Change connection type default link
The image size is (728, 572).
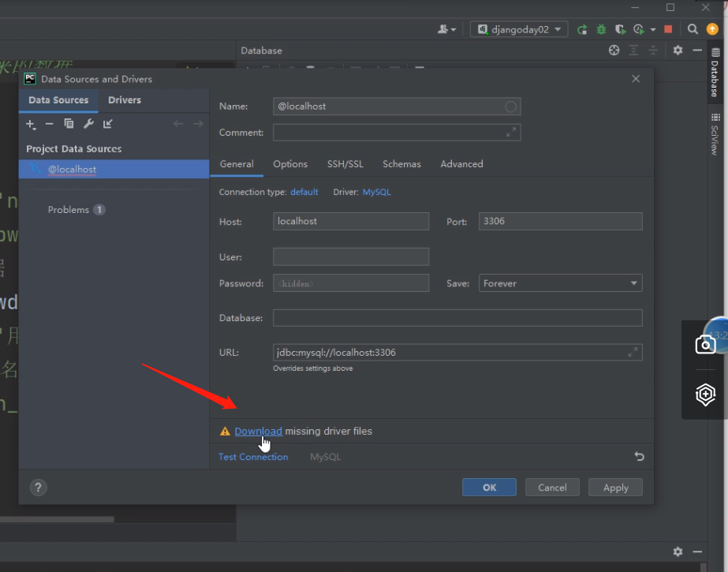tap(304, 193)
